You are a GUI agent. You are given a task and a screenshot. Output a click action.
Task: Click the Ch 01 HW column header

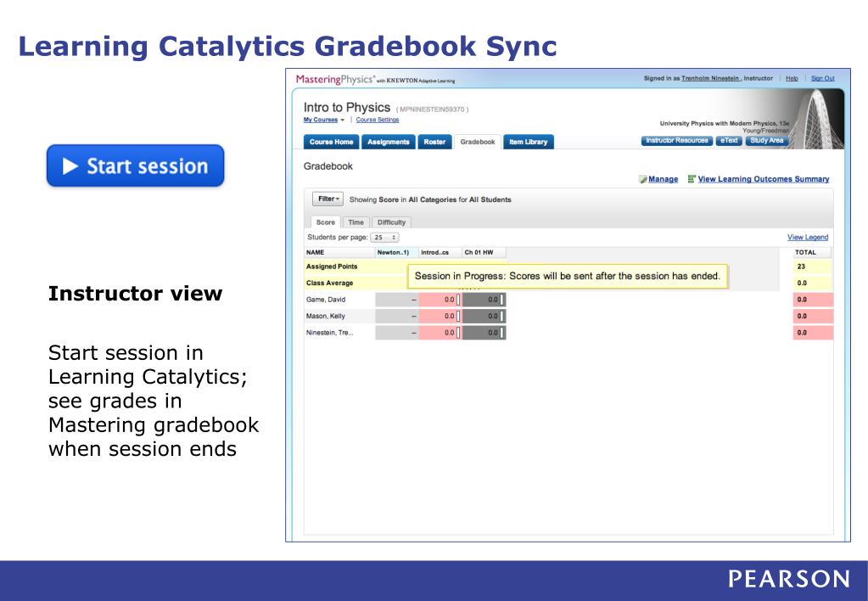click(x=484, y=252)
